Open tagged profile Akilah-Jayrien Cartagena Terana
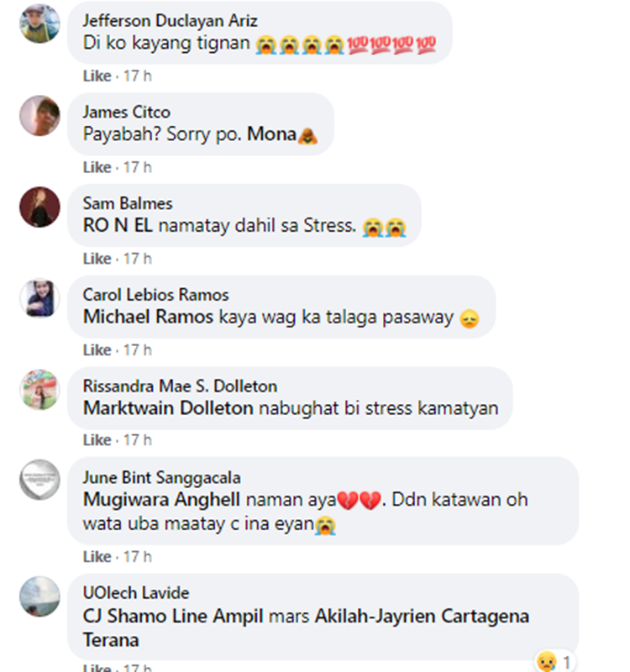 [x=306, y=627]
